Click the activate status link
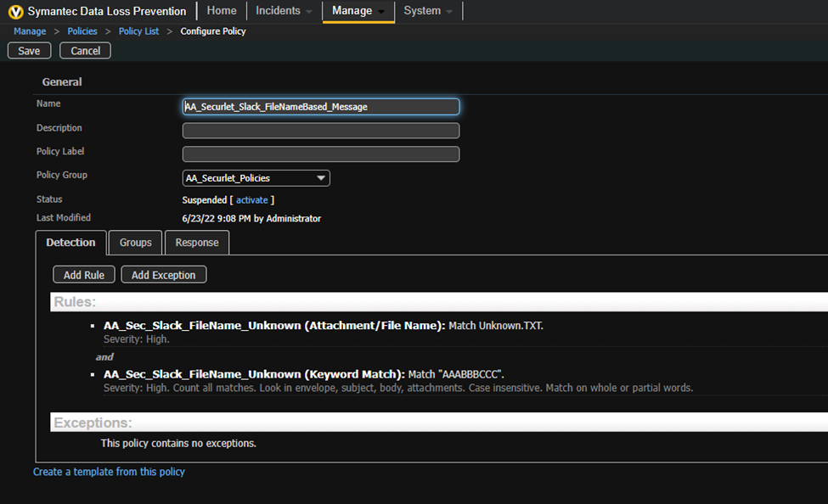This screenshot has height=504, width=828. tap(251, 200)
